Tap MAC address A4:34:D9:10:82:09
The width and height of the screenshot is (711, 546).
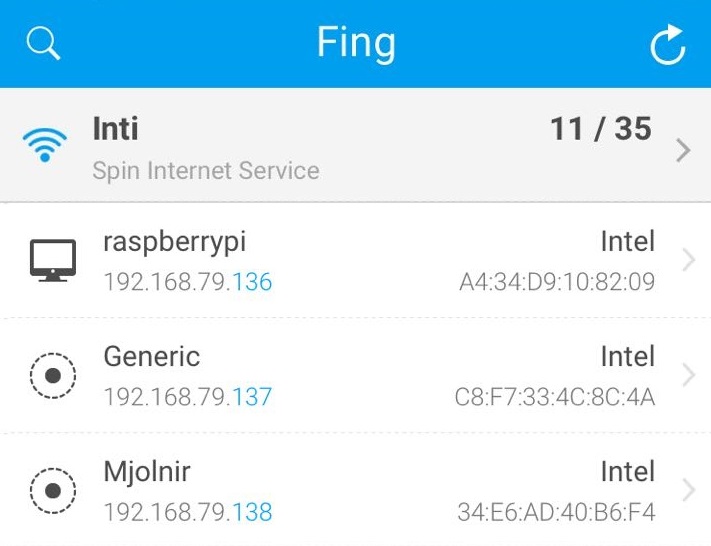[x=557, y=282]
